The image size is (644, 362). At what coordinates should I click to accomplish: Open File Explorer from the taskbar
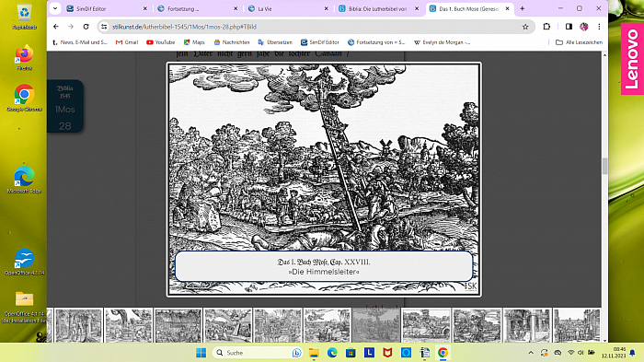click(315, 353)
